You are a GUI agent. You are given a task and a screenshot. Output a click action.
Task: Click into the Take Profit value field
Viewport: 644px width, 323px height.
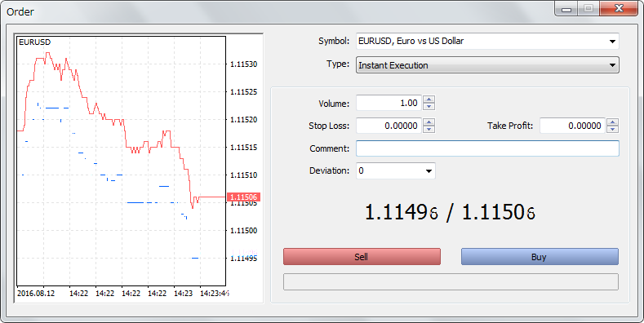(x=572, y=126)
